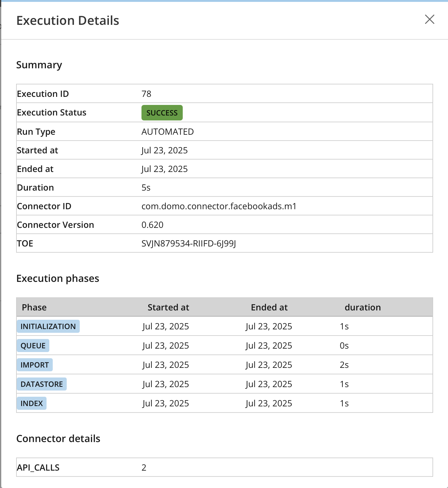The image size is (448, 488).
Task: Select the IMPORT phase badge
Action: pos(35,365)
